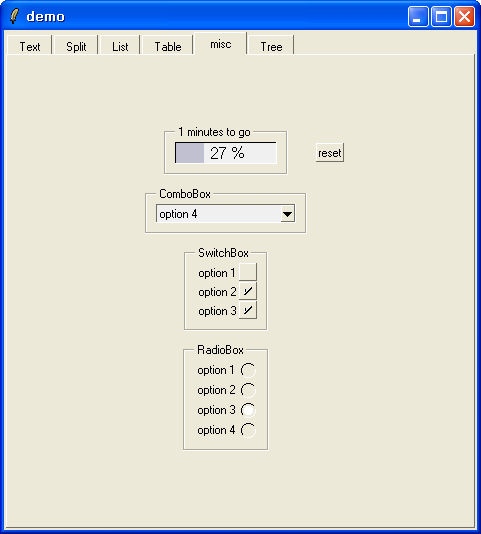The height and width of the screenshot is (534, 481).
Task: Select RadioBox option 1
Action: pyautogui.click(x=248, y=370)
